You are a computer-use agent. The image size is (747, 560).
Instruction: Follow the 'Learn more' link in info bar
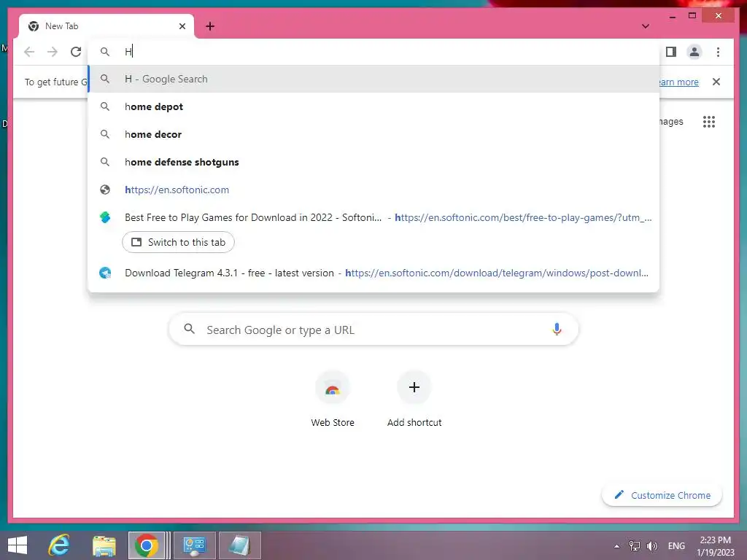678,82
